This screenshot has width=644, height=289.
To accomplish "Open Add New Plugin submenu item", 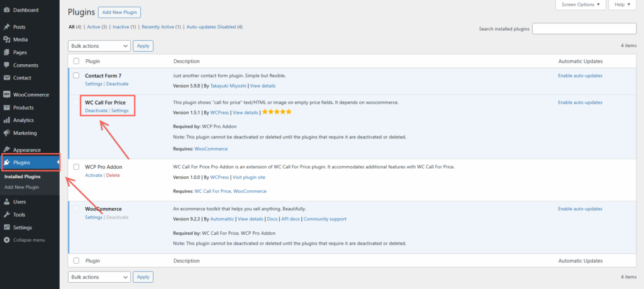I will (x=22, y=187).
